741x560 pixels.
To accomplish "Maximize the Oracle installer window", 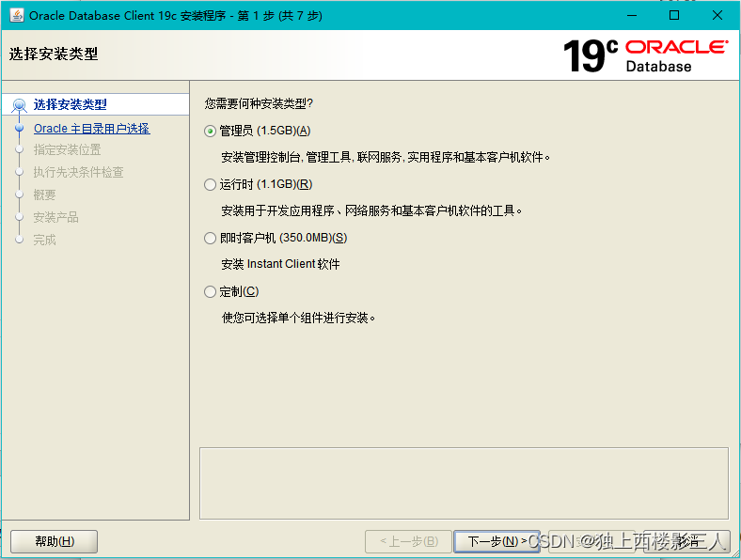I will pyautogui.click(x=674, y=16).
